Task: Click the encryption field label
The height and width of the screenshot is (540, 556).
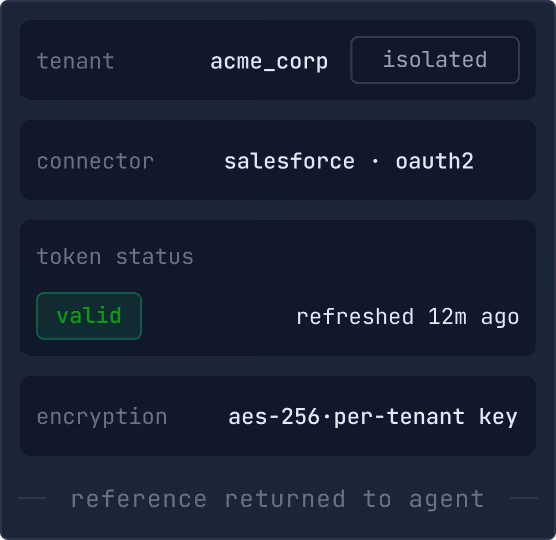Action: [102, 417]
